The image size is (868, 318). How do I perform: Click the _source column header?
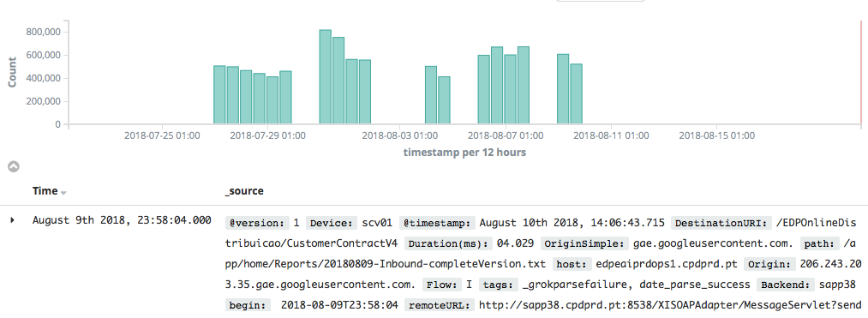(x=243, y=191)
